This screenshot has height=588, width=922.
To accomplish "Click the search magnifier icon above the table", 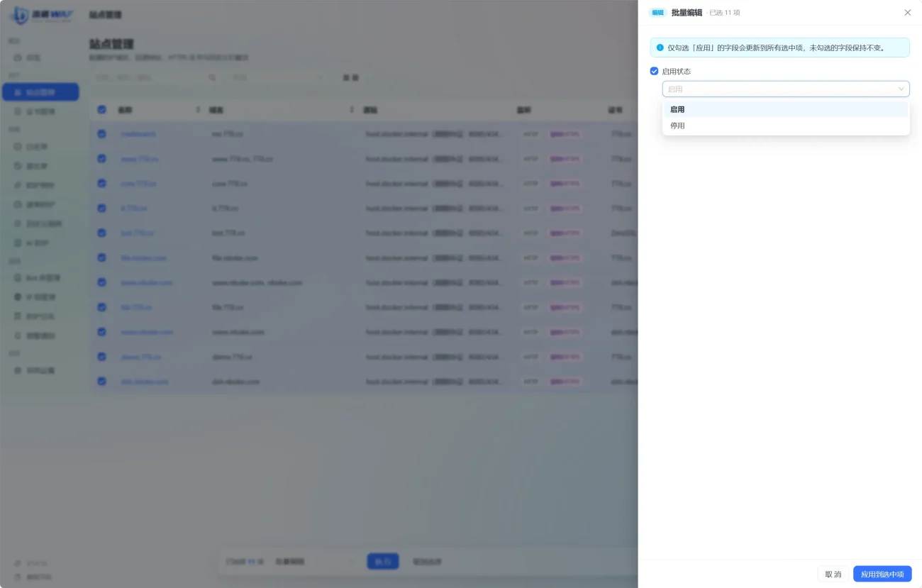I will 212,77.
